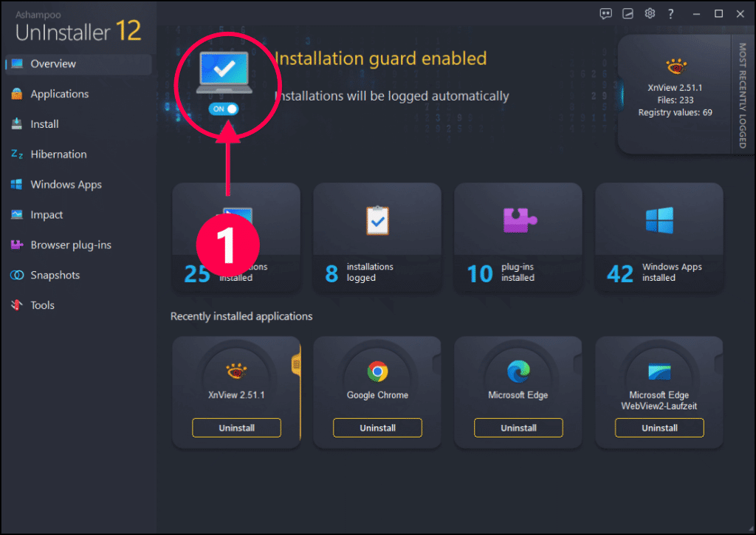The image size is (756, 535).
Task: Go to the Install section
Action: [44, 124]
